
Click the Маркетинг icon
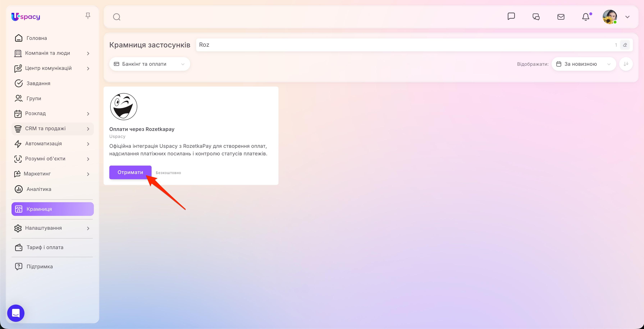click(x=17, y=174)
